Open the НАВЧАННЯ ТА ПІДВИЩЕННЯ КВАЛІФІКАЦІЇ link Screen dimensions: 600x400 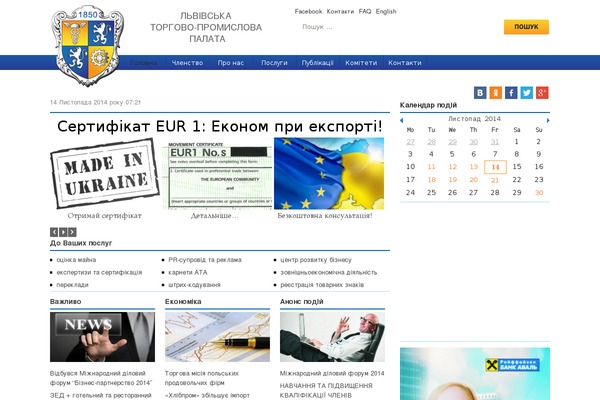coord(326,390)
